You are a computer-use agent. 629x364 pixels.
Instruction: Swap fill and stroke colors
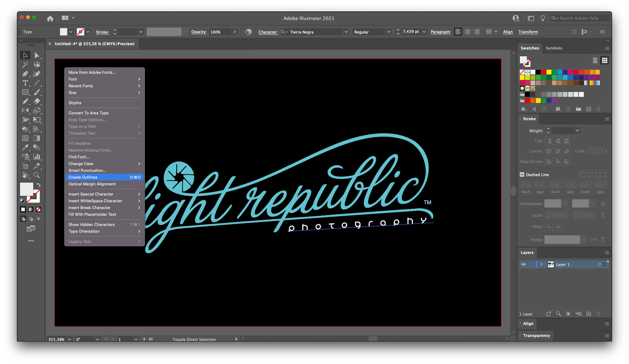coord(39,185)
